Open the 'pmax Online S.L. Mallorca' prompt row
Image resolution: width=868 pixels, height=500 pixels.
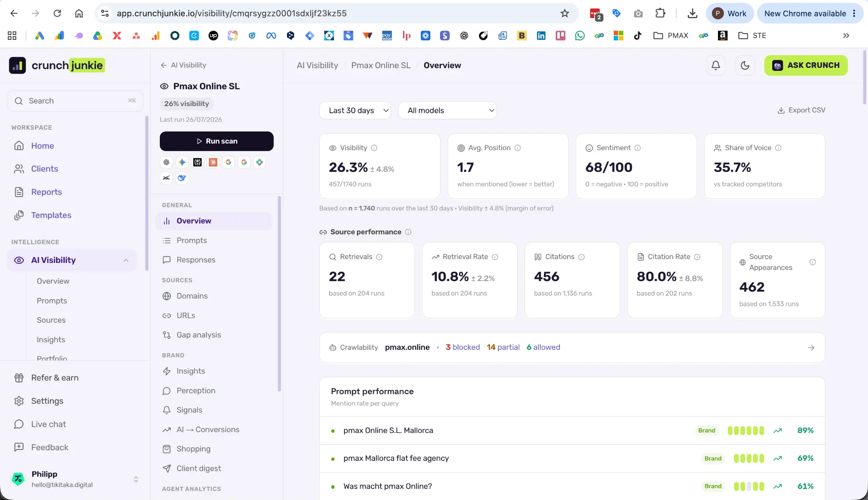tap(572, 430)
